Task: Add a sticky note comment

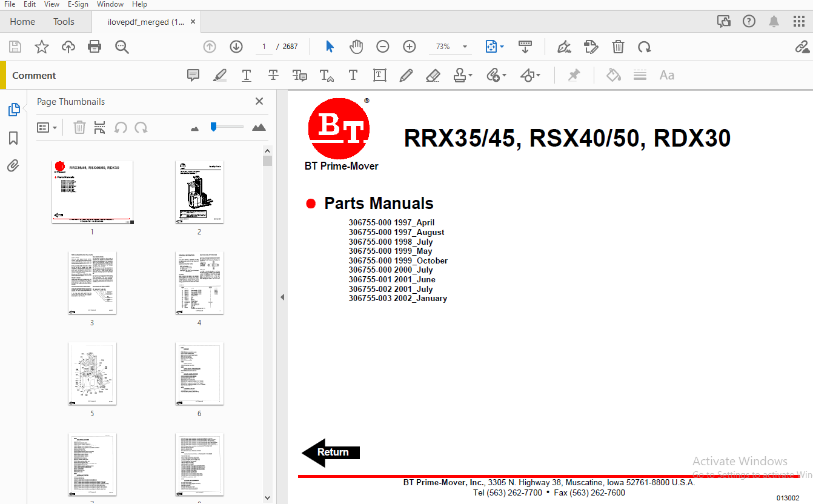Action: (193, 75)
